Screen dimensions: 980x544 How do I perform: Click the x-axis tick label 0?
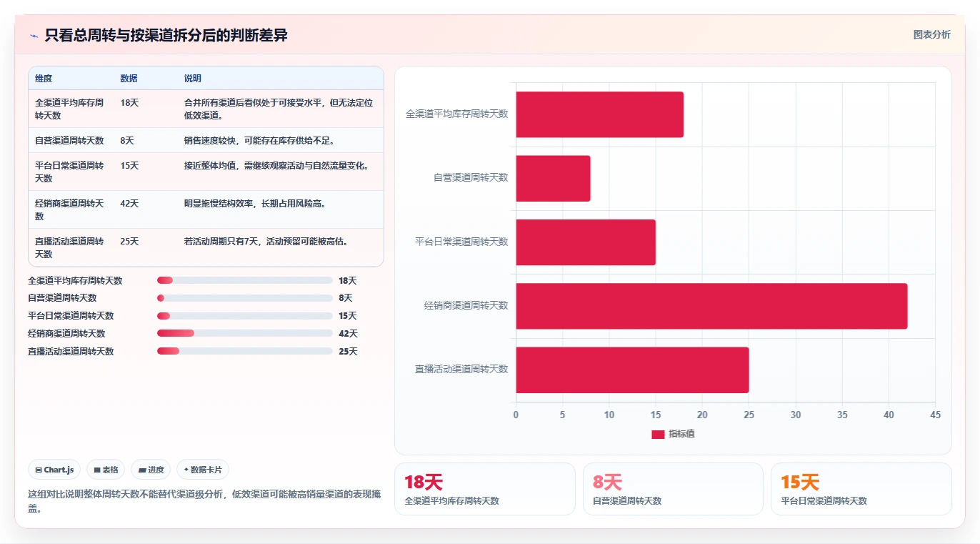point(516,415)
